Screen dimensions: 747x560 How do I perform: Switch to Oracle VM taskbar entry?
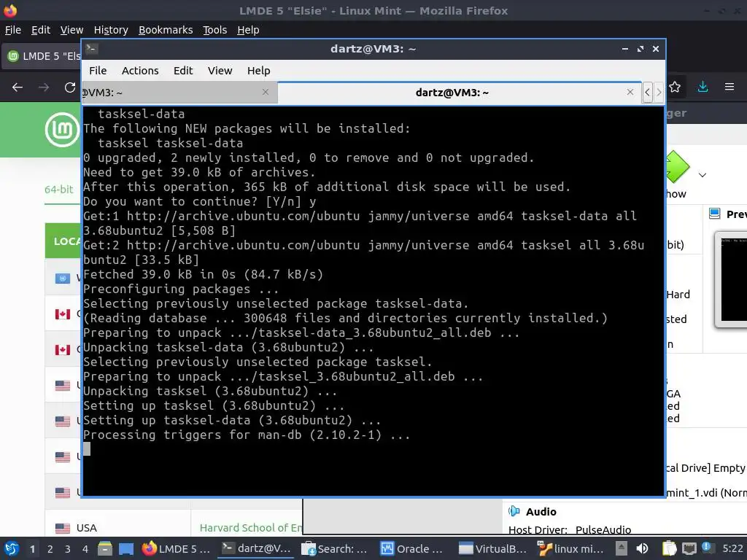pyautogui.click(x=412, y=548)
